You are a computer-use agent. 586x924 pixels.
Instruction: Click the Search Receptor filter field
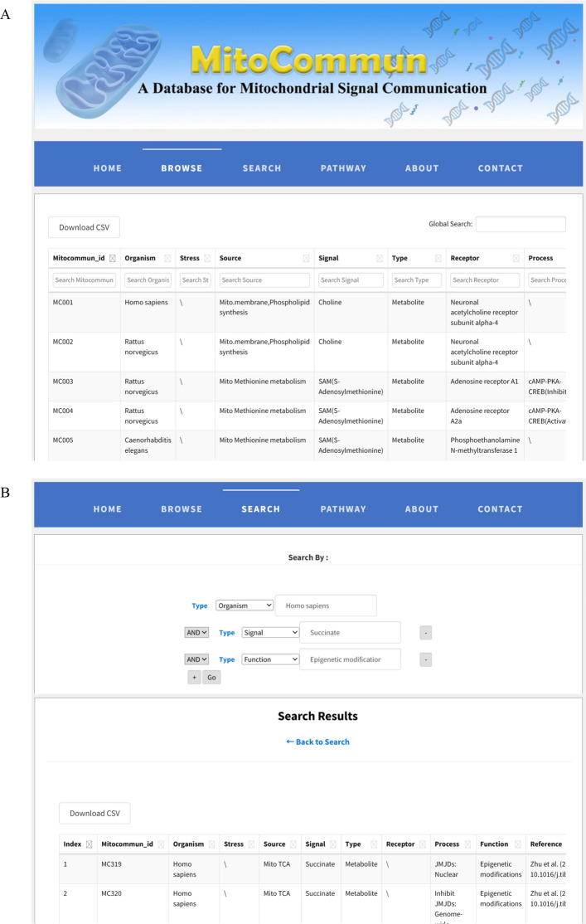click(485, 280)
